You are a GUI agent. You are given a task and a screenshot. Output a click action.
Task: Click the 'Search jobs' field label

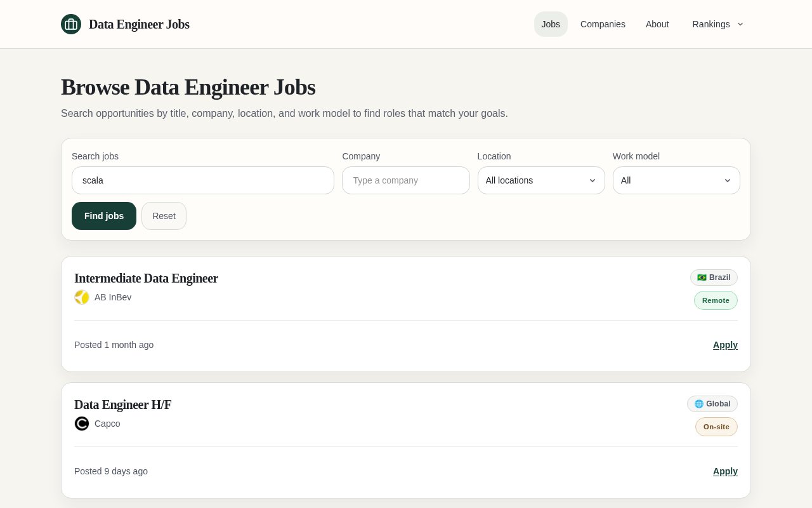(x=95, y=156)
